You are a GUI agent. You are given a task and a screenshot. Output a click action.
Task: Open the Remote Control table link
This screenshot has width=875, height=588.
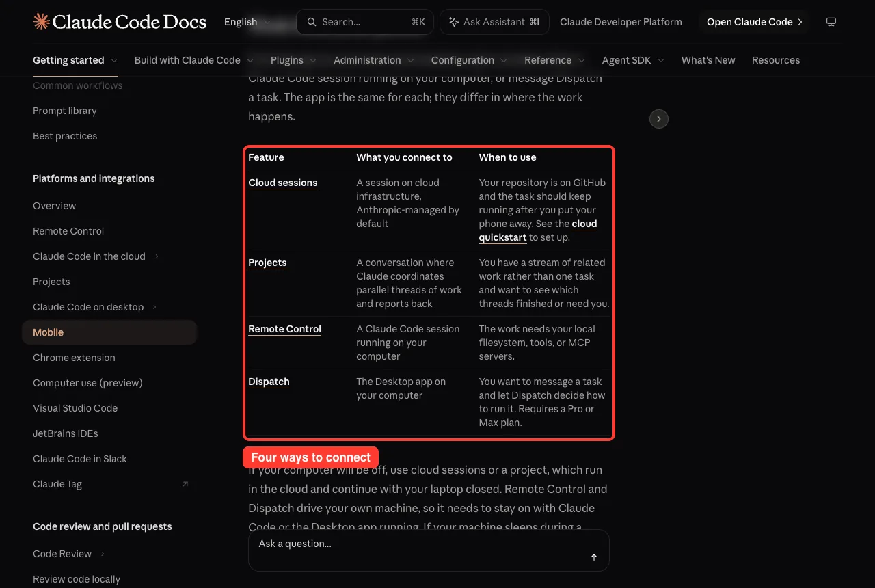[x=284, y=329]
